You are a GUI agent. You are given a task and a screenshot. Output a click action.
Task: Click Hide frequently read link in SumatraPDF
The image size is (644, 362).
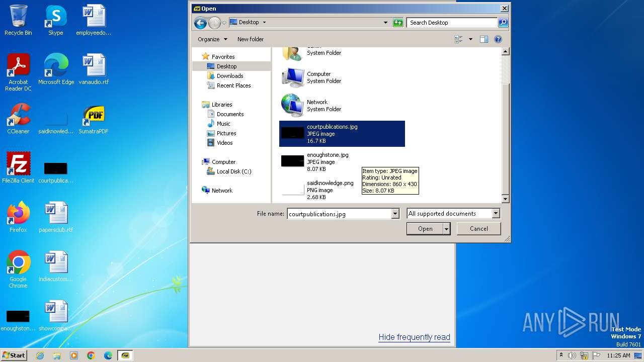pyautogui.click(x=414, y=337)
